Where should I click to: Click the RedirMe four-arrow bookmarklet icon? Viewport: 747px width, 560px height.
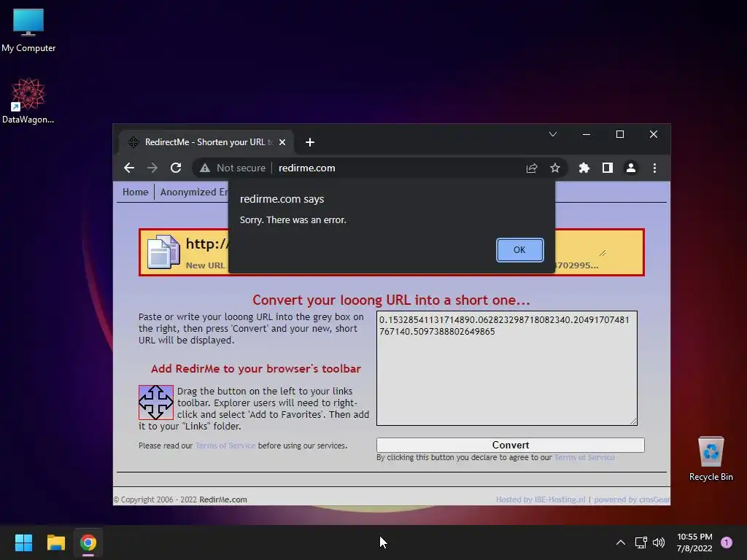point(156,402)
